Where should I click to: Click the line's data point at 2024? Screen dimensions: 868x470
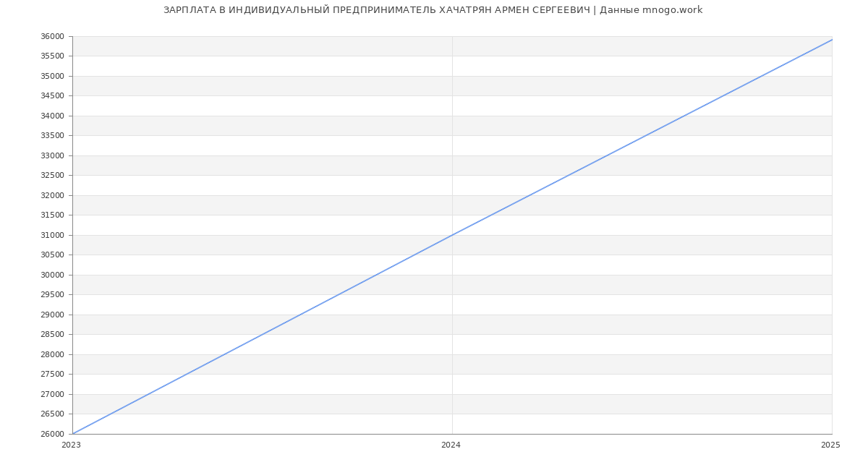(x=452, y=235)
